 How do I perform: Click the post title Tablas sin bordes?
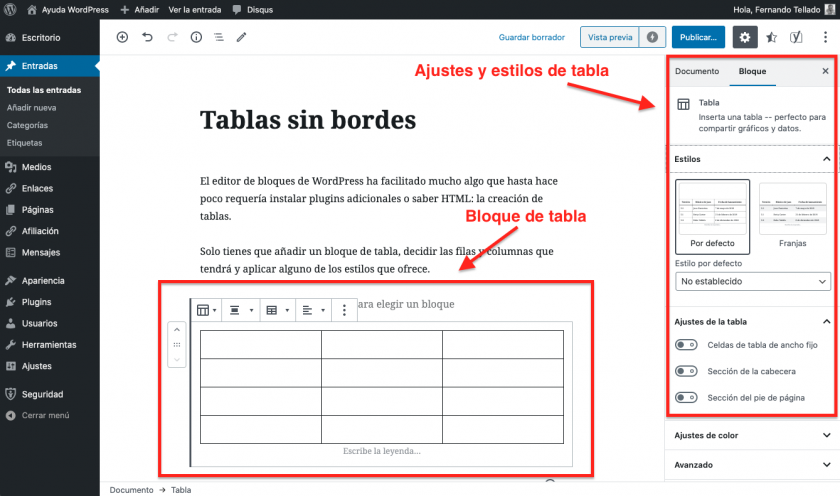coord(308,119)
